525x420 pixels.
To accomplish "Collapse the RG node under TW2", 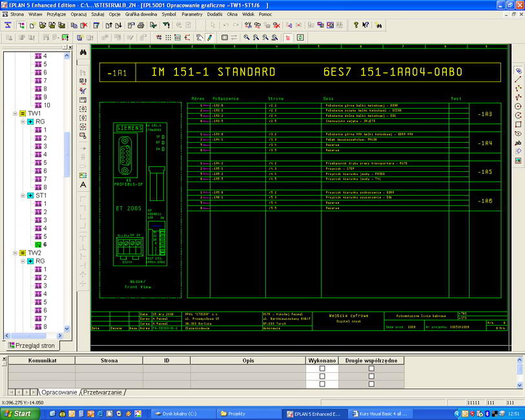I will tap(23, 261).
